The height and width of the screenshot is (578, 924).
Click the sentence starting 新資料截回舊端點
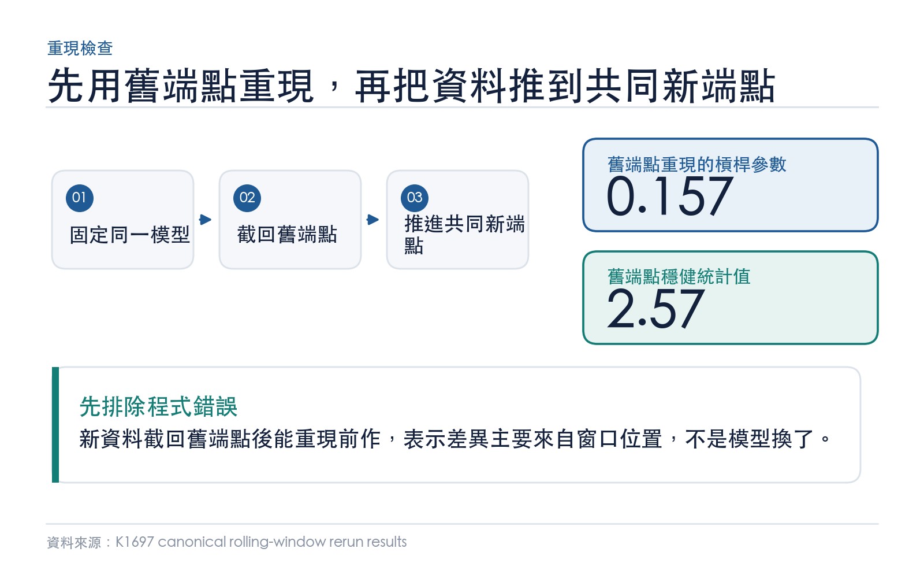(x=455, y=439)
